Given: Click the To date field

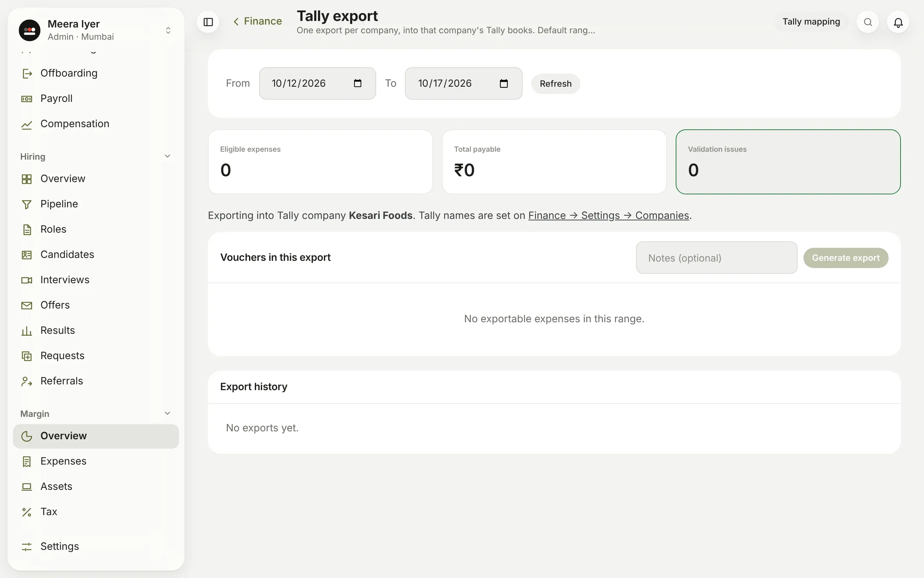Looking at the screenshot, I should (463, 83).
